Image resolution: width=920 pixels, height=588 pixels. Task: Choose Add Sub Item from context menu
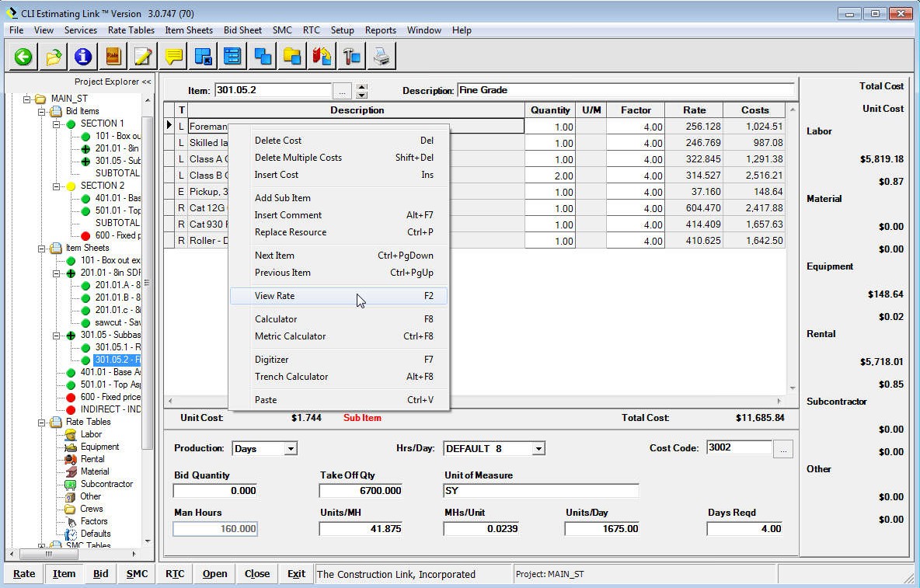[339, 198]
